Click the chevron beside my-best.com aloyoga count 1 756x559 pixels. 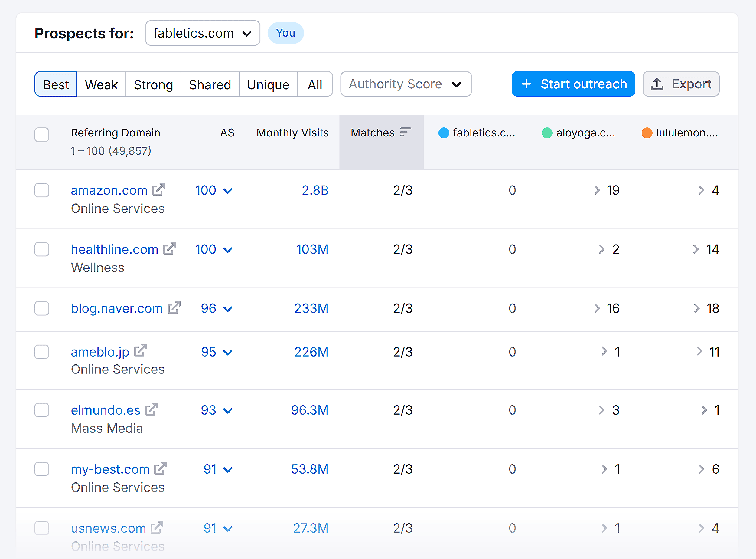[604, 469]
